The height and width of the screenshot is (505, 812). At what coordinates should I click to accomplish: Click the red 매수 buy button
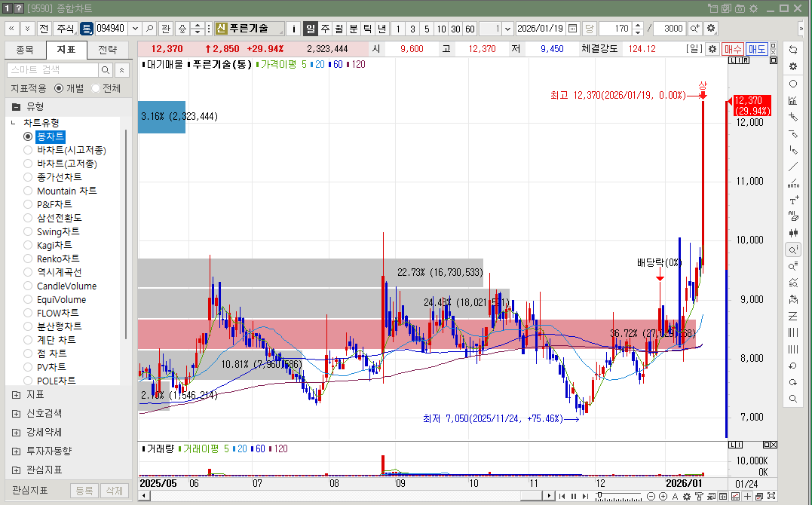tap(733, 49)
